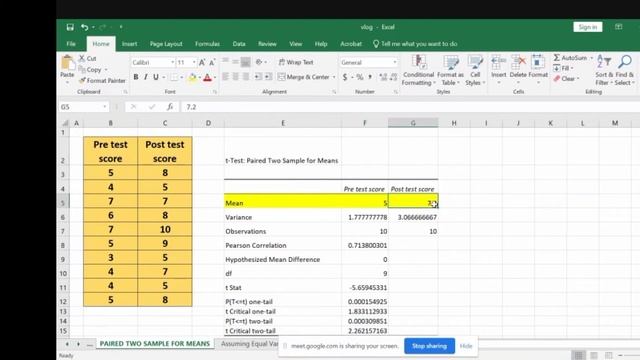Switch to the Data tab

[x=239, y=44]
